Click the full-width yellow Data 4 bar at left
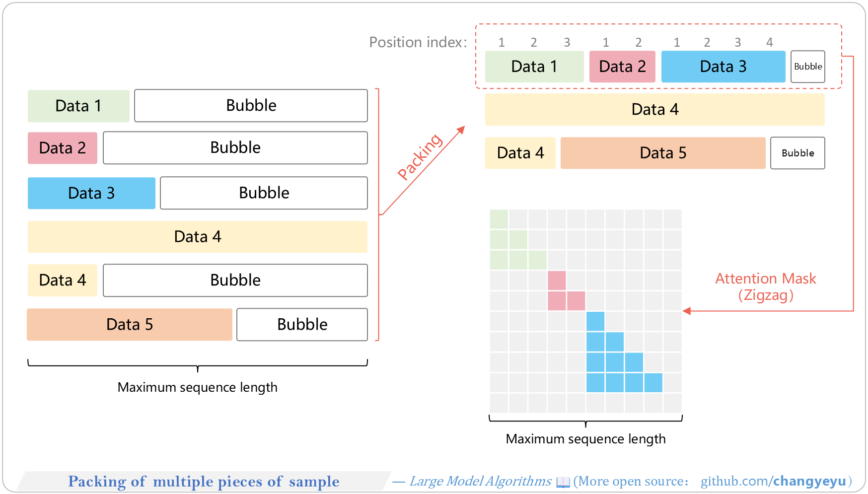868x494 pixels. [198, 237]
